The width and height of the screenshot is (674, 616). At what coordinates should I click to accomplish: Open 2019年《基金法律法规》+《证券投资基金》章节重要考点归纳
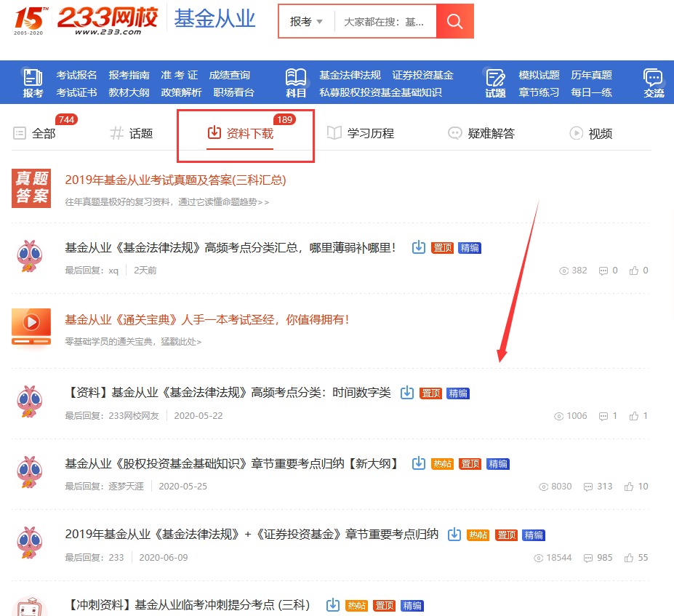pos(252,535)
